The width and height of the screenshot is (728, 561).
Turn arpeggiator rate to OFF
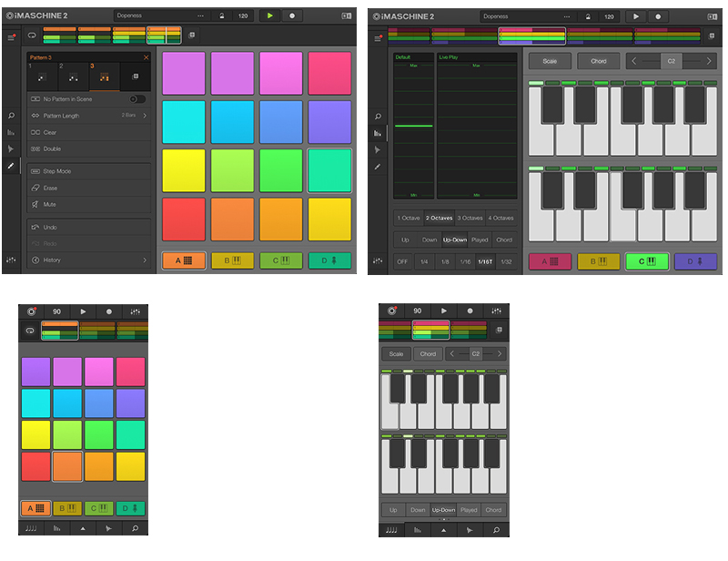click(x=402, y=261)
